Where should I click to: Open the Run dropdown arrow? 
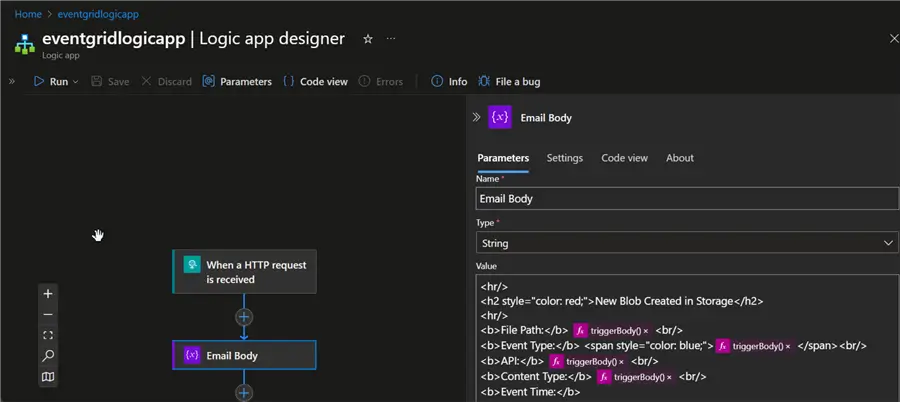75,82
